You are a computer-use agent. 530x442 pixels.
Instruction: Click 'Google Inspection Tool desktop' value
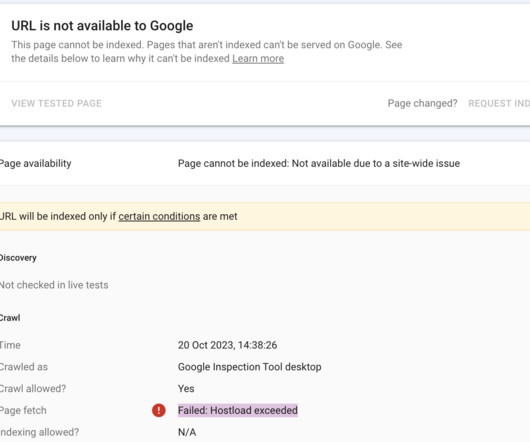(x=249, y=367)
